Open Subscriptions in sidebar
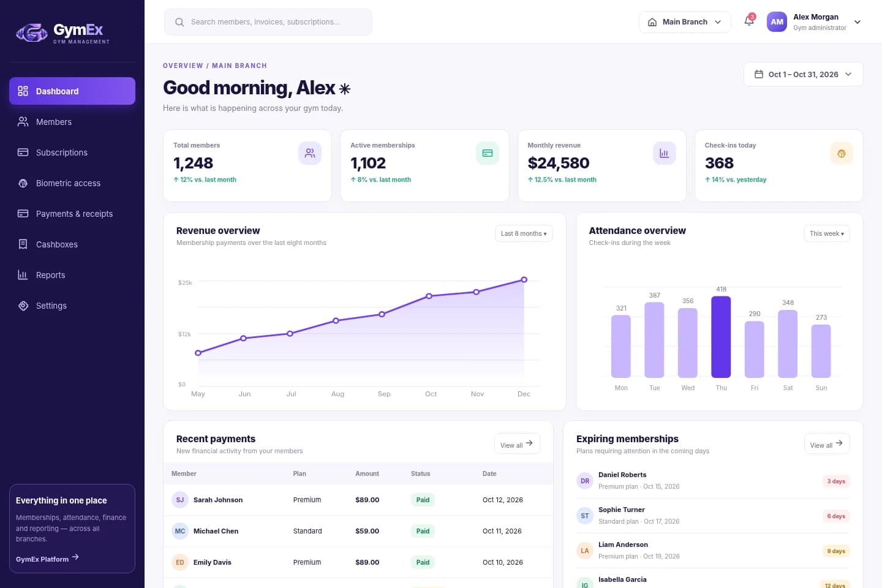This screenshot has height=588, width=882. (72, 153)
